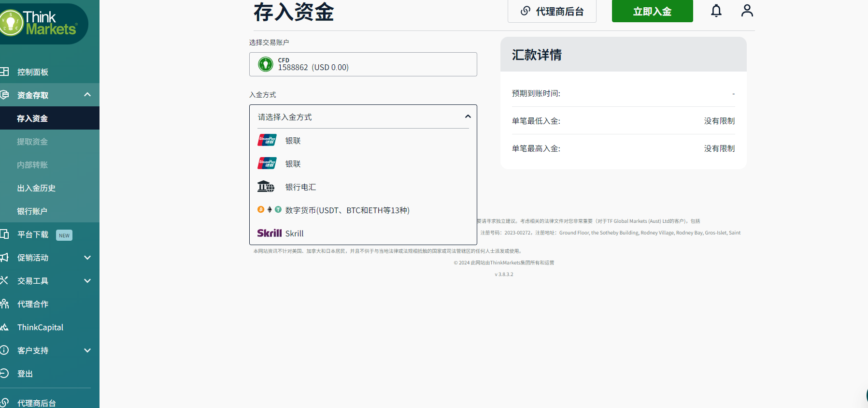This screenshot has height=408, width=868.
Task: Collapse the 资金存取 sidebar section
Action: 87,95
